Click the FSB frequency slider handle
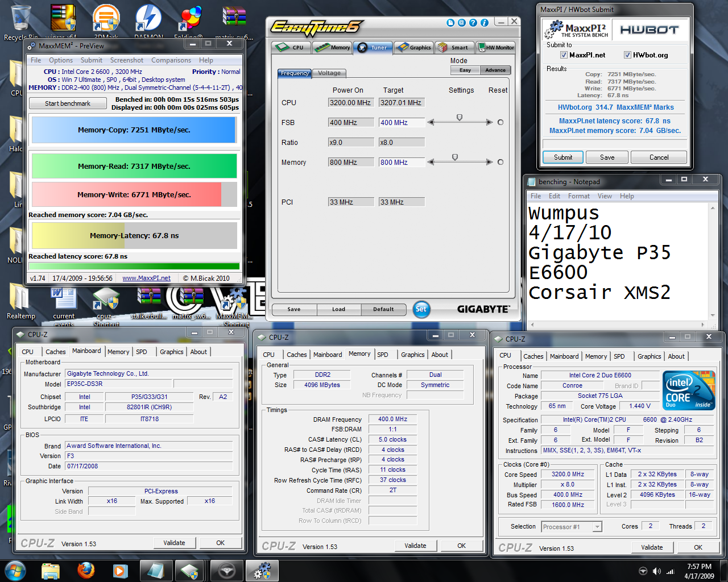Image resolution: width=728 pixels, height=582 pixels. click(460, 118)
